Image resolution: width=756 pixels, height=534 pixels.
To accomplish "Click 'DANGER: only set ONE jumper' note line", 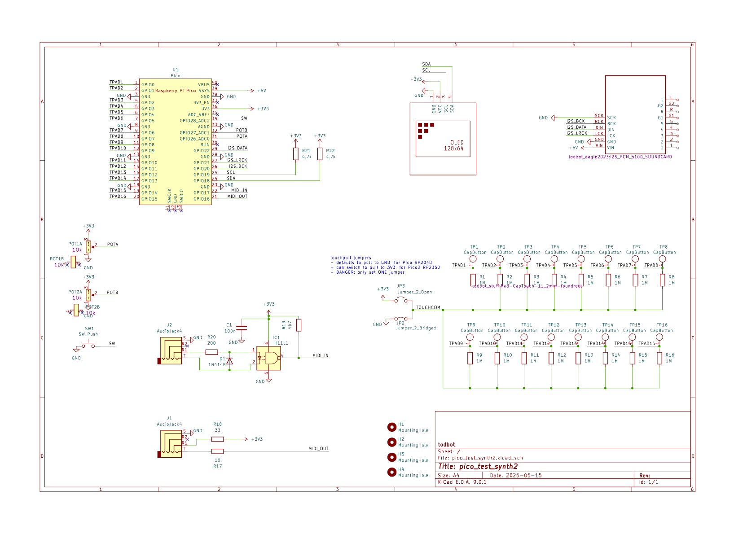I will 368,272.
